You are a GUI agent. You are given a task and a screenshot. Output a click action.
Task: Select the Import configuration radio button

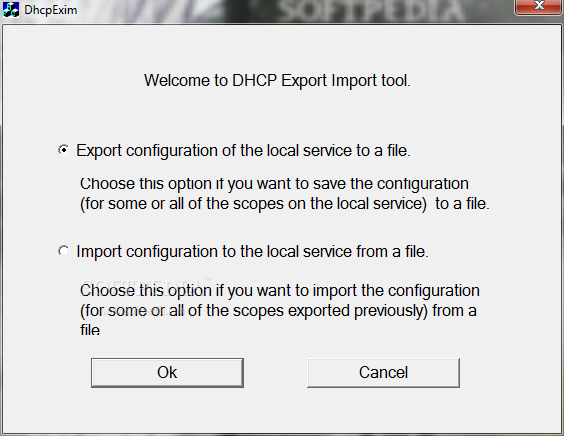(x=64, y=251)
